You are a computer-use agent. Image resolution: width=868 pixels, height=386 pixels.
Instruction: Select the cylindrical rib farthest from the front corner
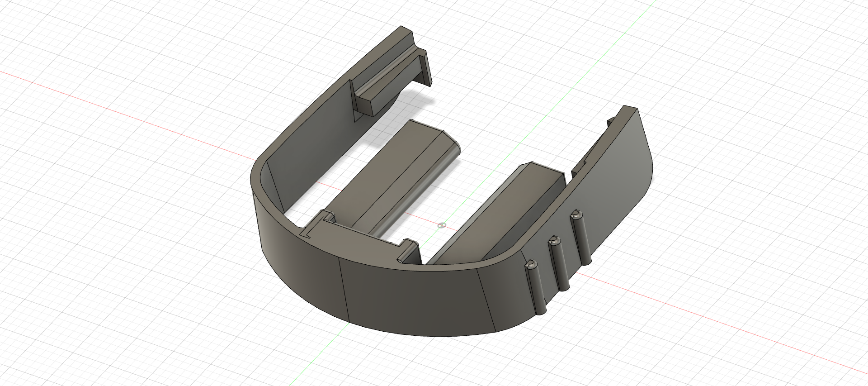tap(581, 237)
